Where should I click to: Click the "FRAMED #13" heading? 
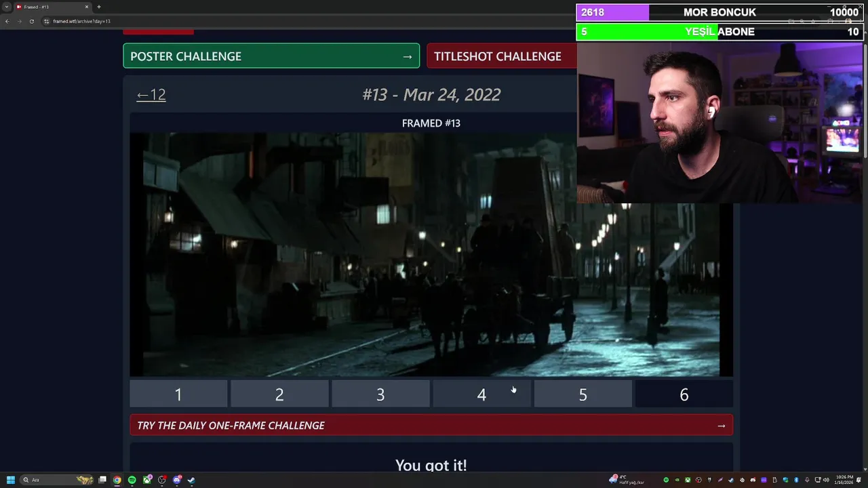pos(431,123)
